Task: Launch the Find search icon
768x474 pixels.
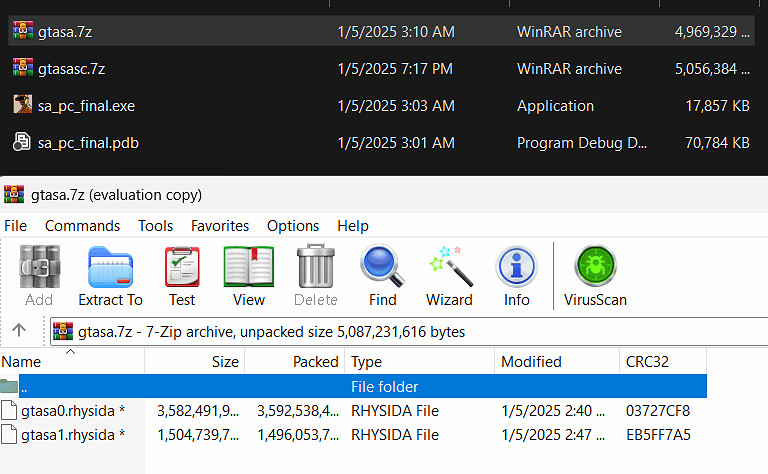Action: tap(382, 276)
